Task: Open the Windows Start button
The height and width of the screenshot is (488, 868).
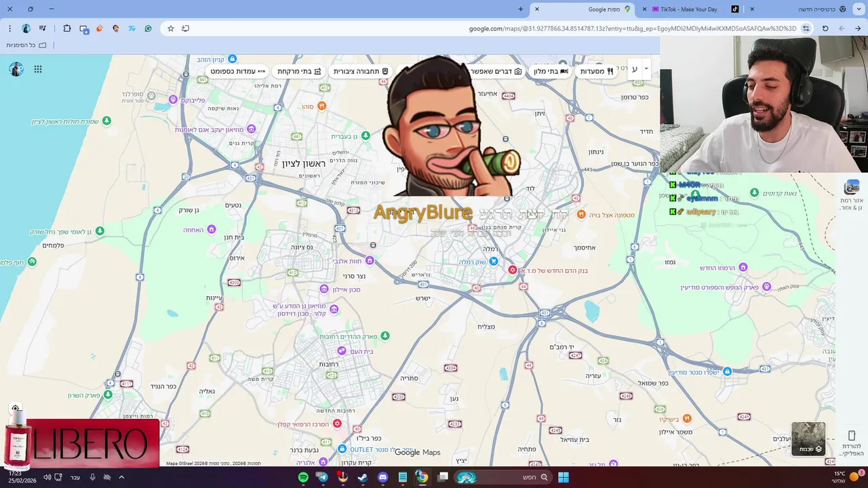Action: coord(564,477)
